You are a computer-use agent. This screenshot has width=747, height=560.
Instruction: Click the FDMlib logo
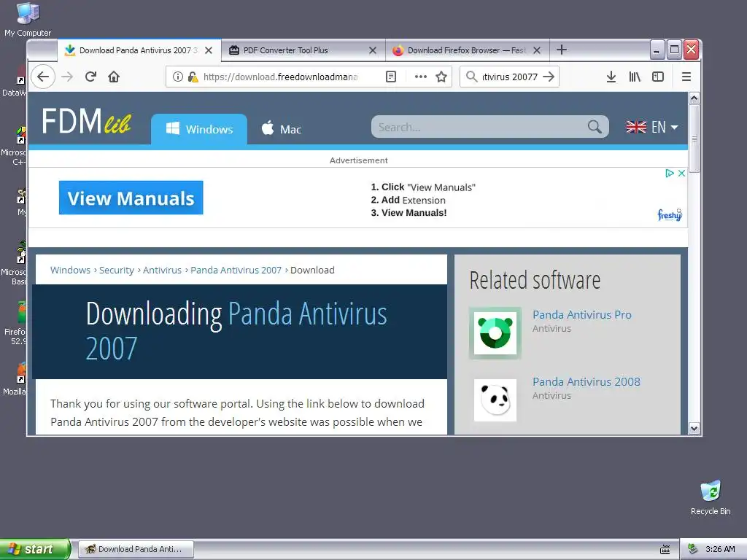coord(86,122)
